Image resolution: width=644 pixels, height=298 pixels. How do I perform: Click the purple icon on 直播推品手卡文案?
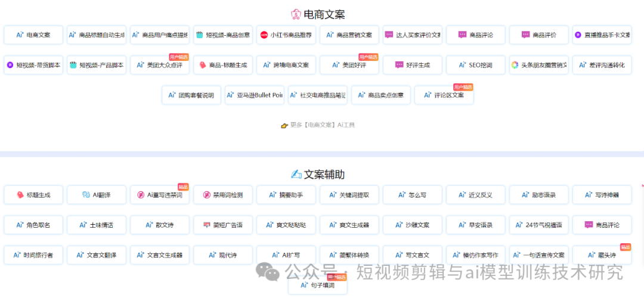point(578,35)
